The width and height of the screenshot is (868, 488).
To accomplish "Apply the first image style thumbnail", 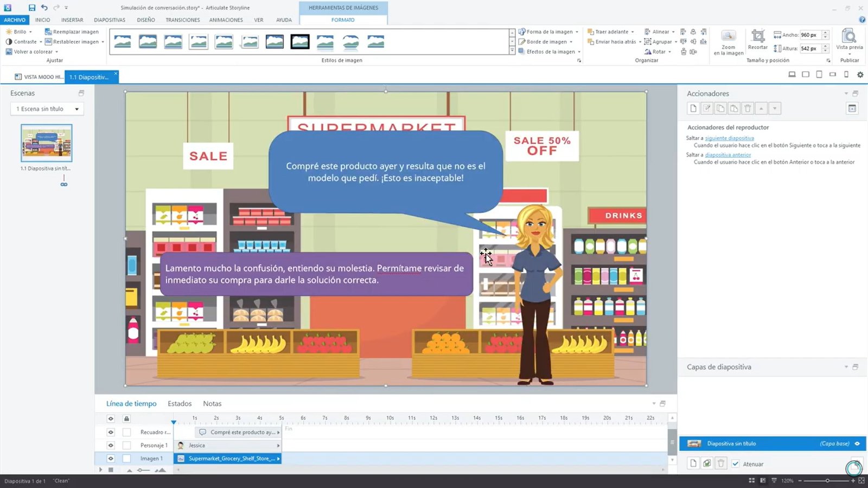I will coord(123,41).
